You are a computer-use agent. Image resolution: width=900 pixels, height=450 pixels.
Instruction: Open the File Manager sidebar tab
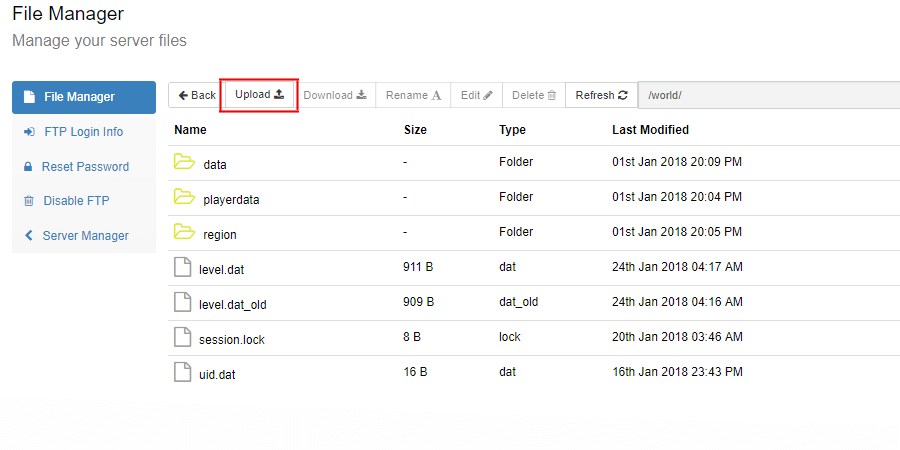pyautogui.click(x=84, y=97)
